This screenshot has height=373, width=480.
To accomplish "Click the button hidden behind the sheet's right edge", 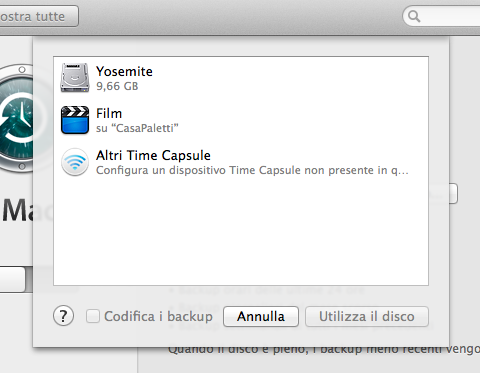I will 453,193.
